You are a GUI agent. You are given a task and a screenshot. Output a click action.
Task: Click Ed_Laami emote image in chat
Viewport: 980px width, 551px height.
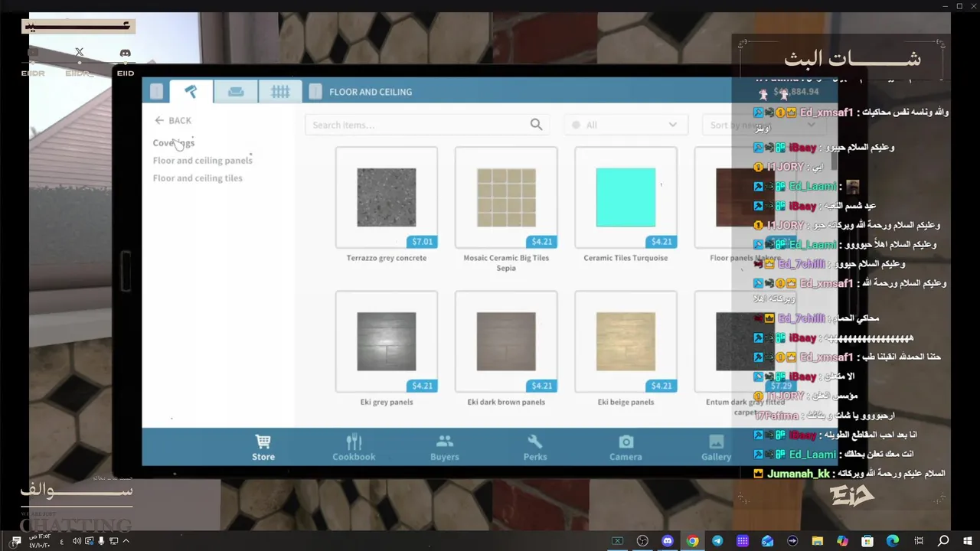pos(852,187)
